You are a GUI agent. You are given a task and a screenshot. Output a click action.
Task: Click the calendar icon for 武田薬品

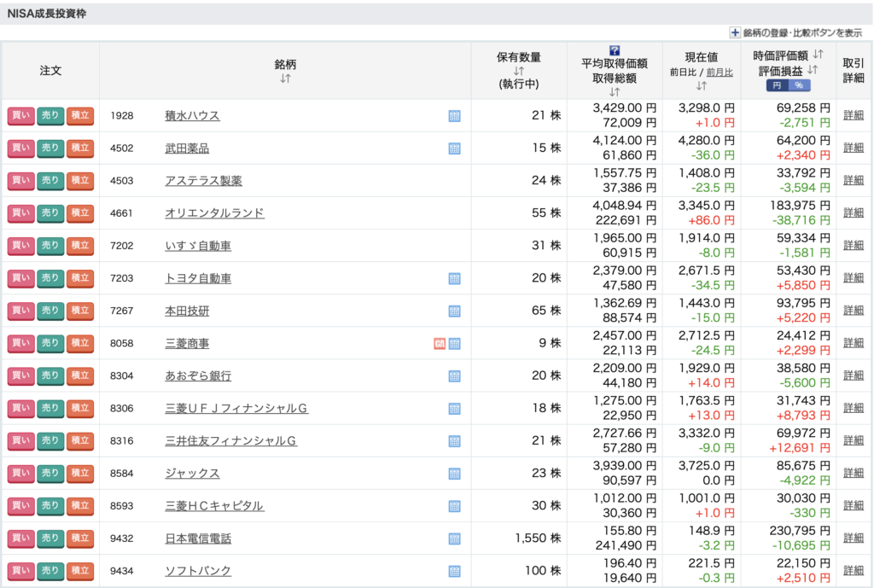(x=454, y=148)
